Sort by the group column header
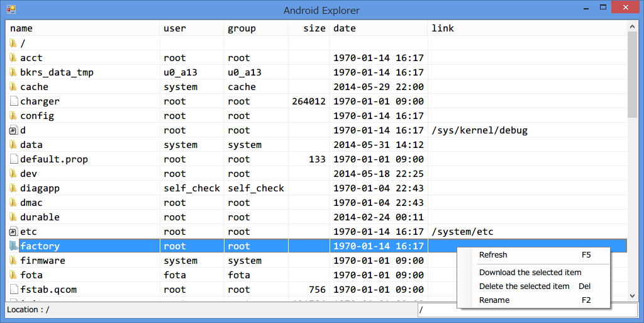Image resolution: width=644 pixels, height=323 pixels. [x=256, y=28]
